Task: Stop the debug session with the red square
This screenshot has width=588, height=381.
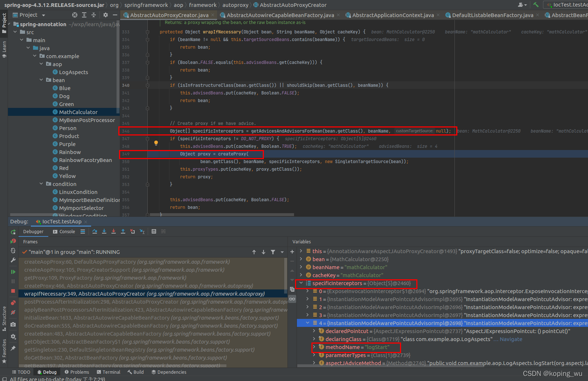Action: pos(13,291)
